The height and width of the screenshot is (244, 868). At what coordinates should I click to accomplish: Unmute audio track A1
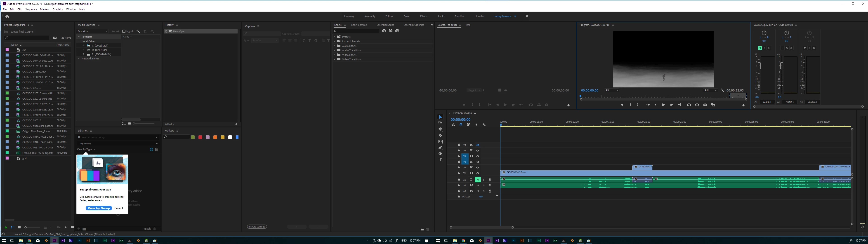pos(477,180)
